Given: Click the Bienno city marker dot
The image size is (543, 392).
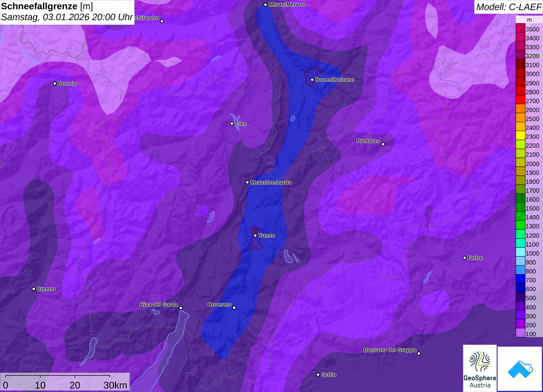Looking at the screenshot, I should (x=34, y=289).
